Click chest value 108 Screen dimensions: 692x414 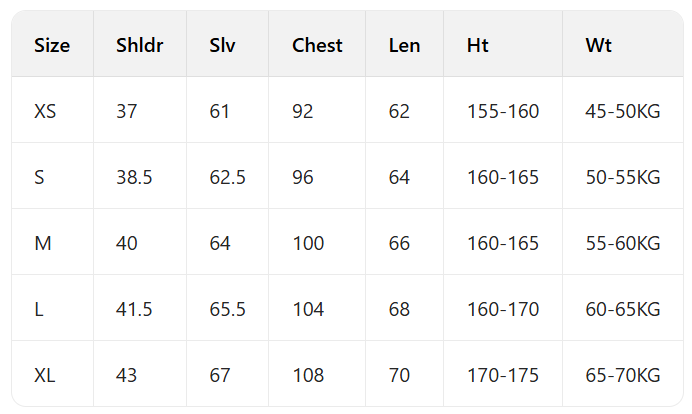[x=308, y=376]
